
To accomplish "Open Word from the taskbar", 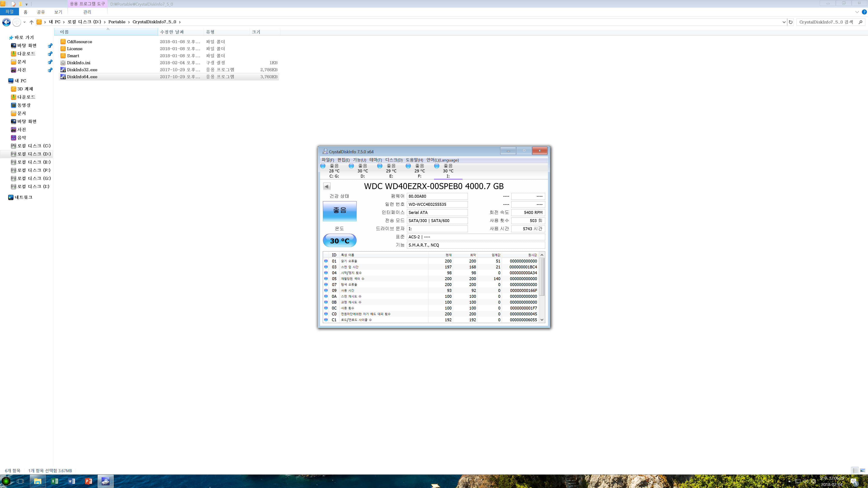I will click(71, 481).
